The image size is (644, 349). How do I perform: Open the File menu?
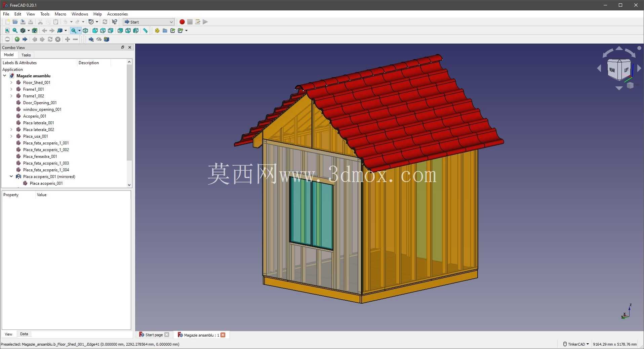click(x=6, y=14)
